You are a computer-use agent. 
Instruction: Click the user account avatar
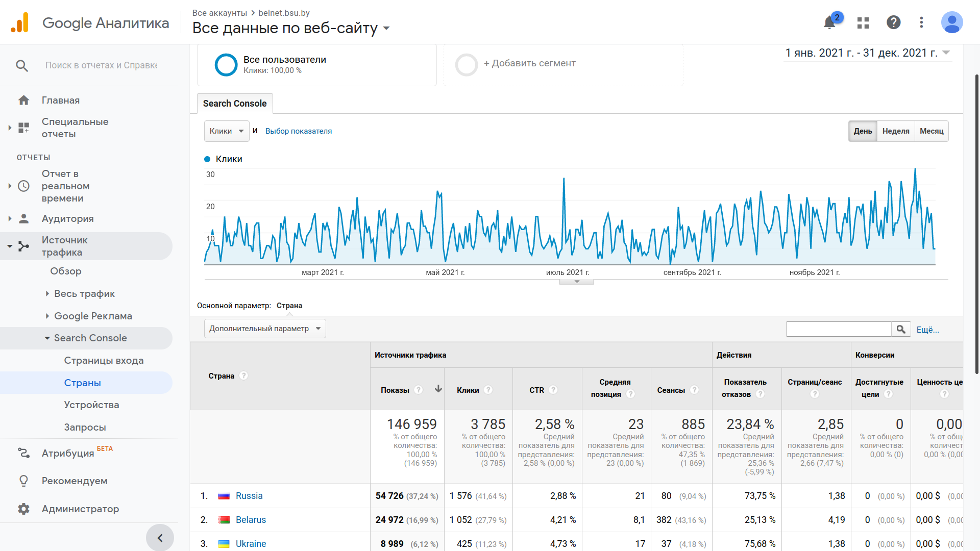pyautogui.click(x=951, y=22)
